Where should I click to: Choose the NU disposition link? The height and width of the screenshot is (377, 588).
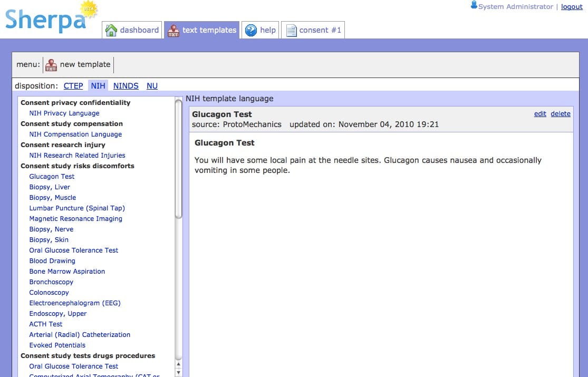[152, 86]
